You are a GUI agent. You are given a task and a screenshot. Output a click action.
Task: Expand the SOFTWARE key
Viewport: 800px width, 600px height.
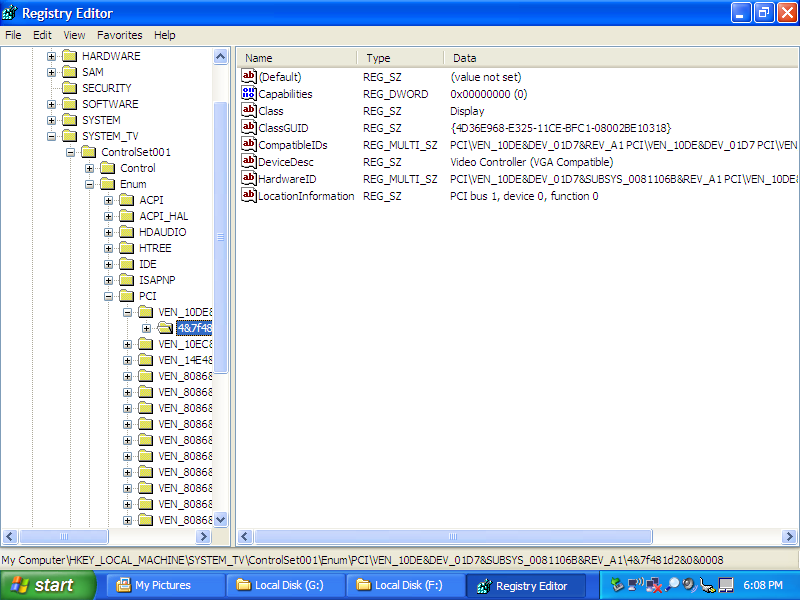pyautogui.click(x=52, y=104)
